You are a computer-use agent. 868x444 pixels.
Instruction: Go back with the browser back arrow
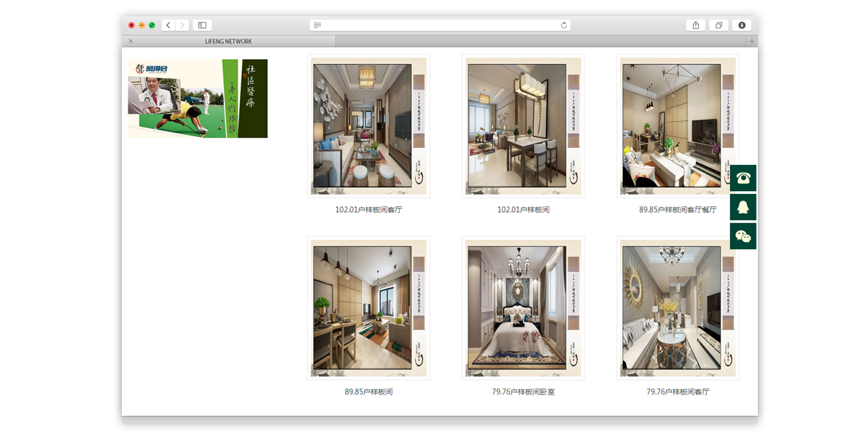click(x=168, y=25)
